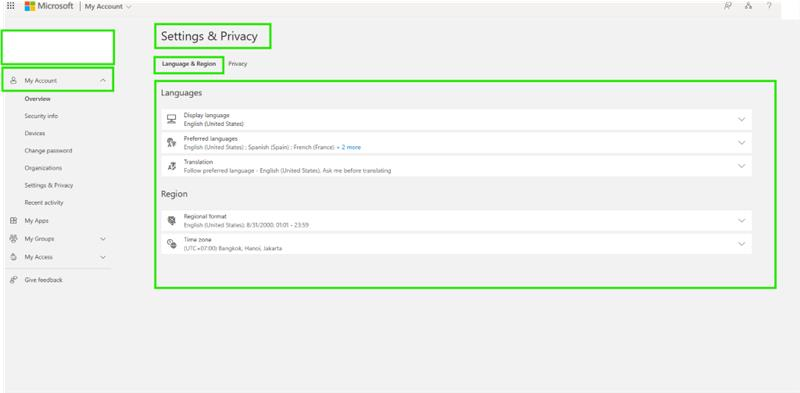
Task: Click the Preferred languages icon
Action: click(171, 142)
